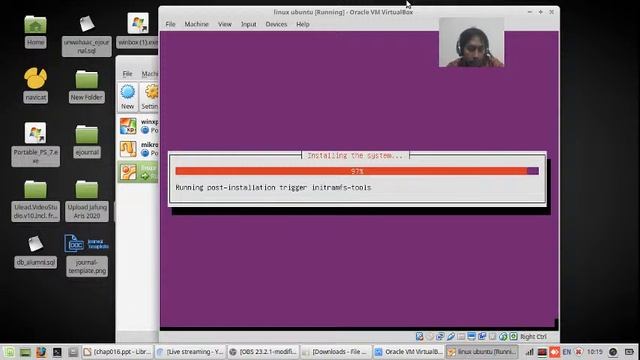640x360 pixels.
Task: Open File menu of running VM window
Action: (170, 24)
